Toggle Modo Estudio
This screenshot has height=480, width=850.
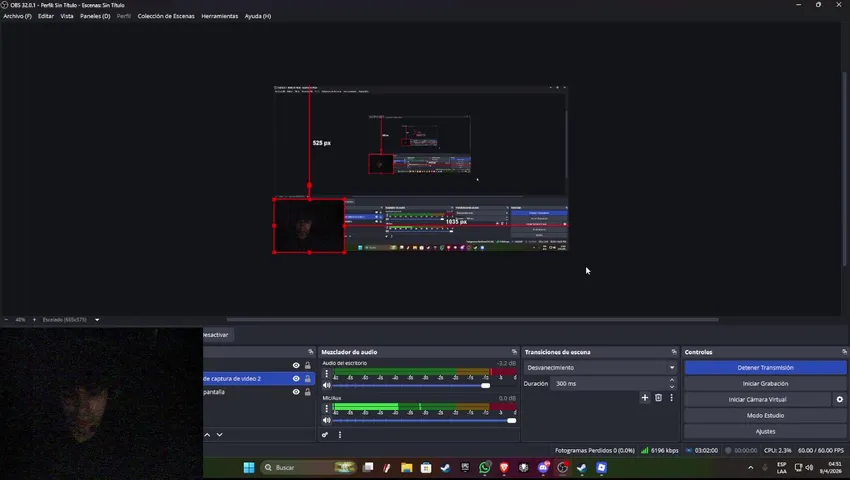765,415
